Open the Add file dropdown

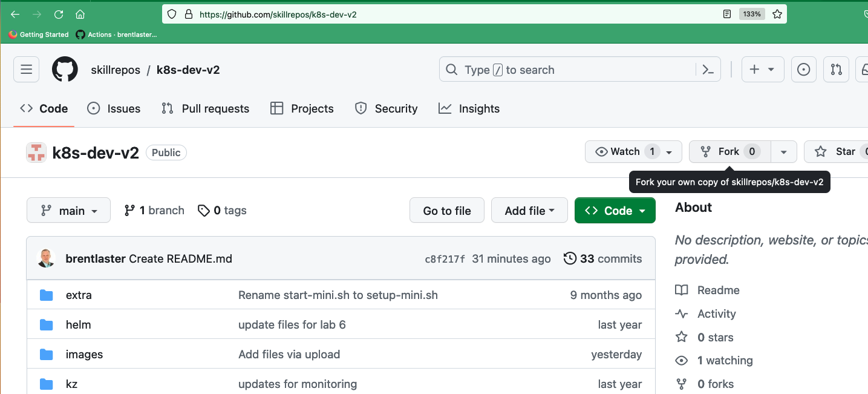[x=529, y=210]
